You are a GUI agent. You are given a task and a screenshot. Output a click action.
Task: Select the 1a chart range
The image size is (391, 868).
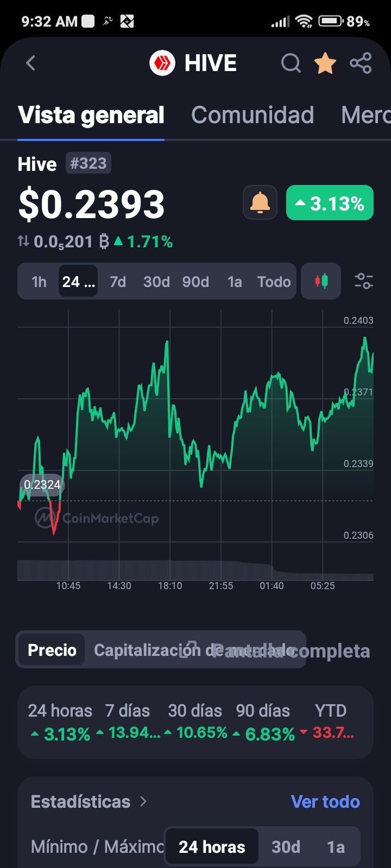235,282
